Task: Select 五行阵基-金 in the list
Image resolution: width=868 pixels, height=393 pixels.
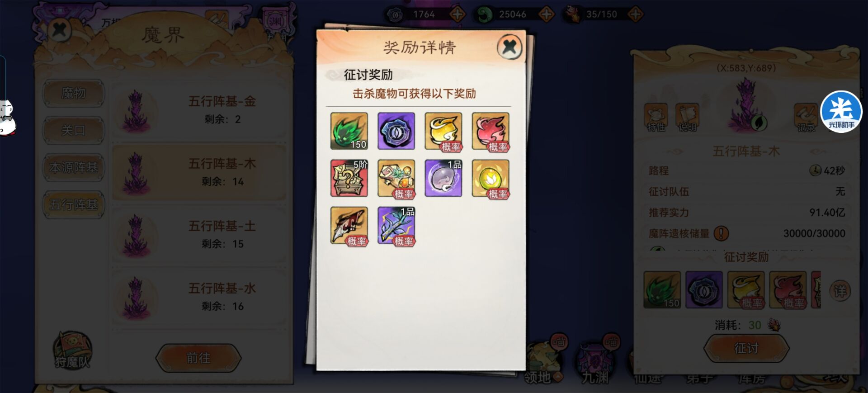Action: pos(199,111)
